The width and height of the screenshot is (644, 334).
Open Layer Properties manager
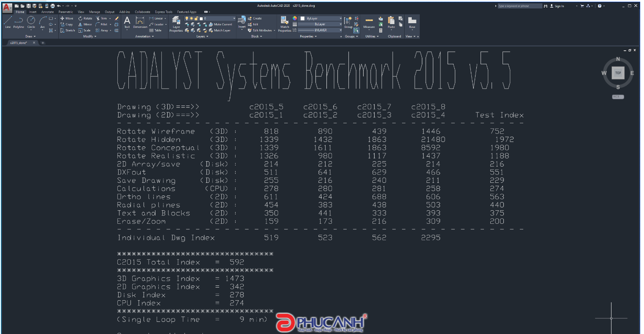176,24
